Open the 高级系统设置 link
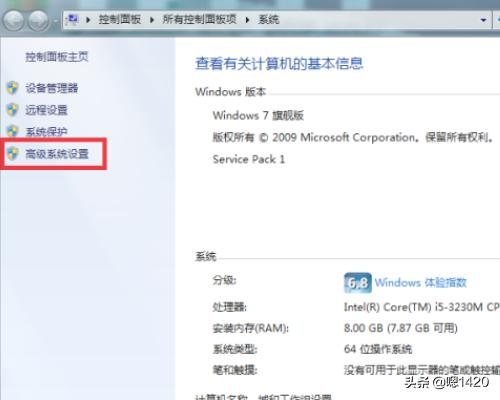Viewport: 500px width, 400px height. coord(57,154)
